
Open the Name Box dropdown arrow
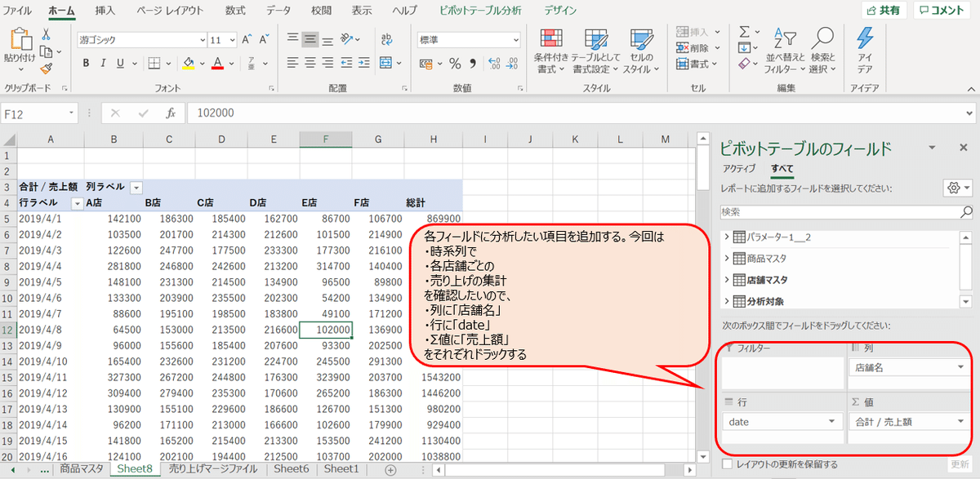tap(72, 113)
